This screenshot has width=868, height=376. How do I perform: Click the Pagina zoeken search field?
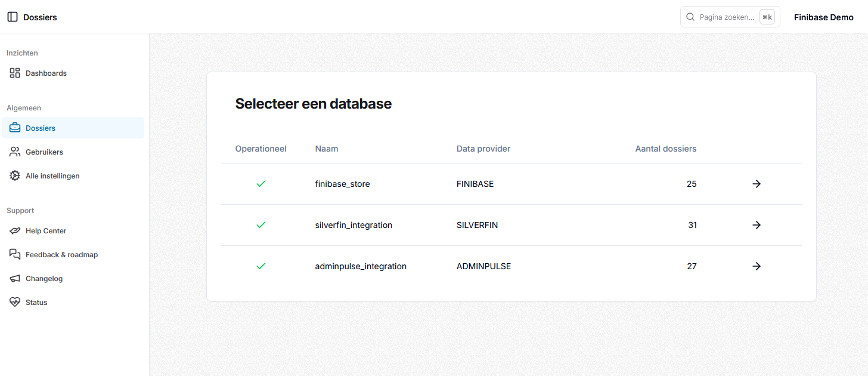click(x=730, y=17)
